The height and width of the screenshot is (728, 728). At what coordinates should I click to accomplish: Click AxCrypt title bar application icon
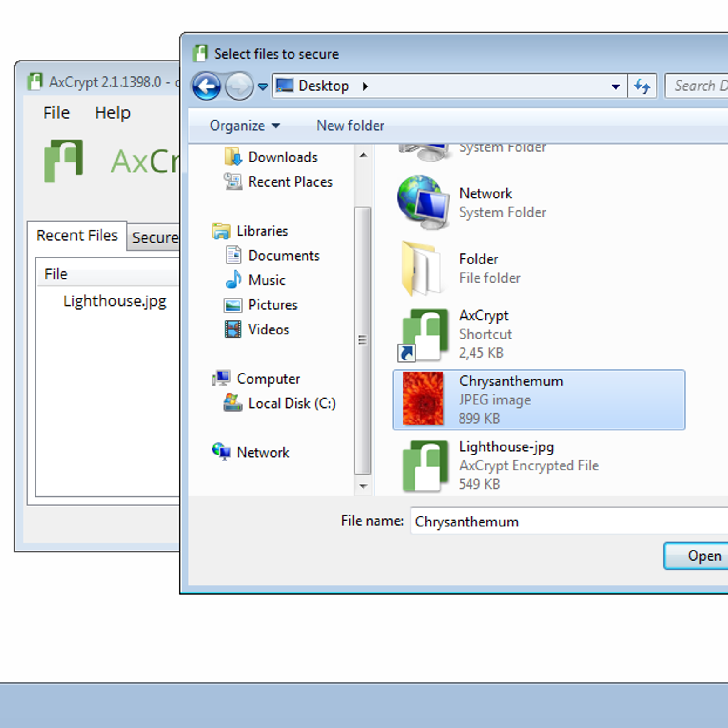(x=35, y=81)
